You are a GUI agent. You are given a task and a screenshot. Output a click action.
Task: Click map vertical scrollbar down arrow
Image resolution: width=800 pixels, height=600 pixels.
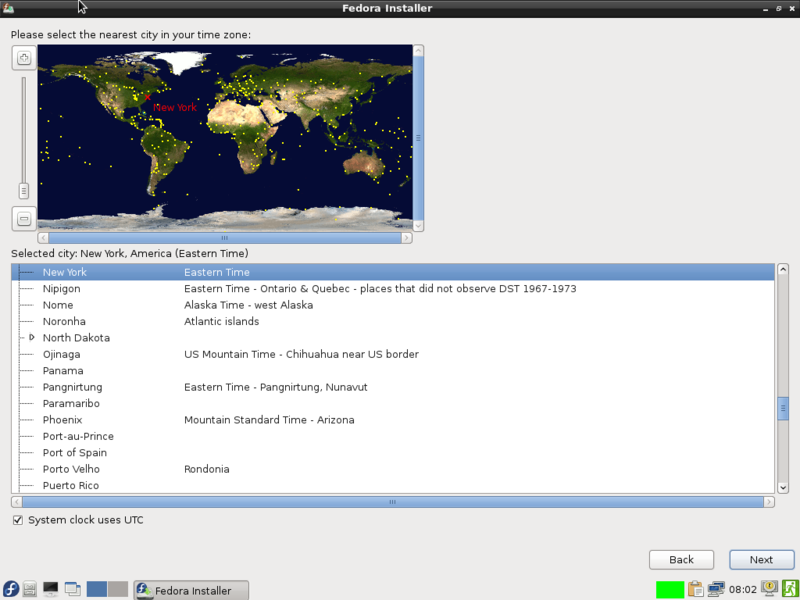[418, 226]
